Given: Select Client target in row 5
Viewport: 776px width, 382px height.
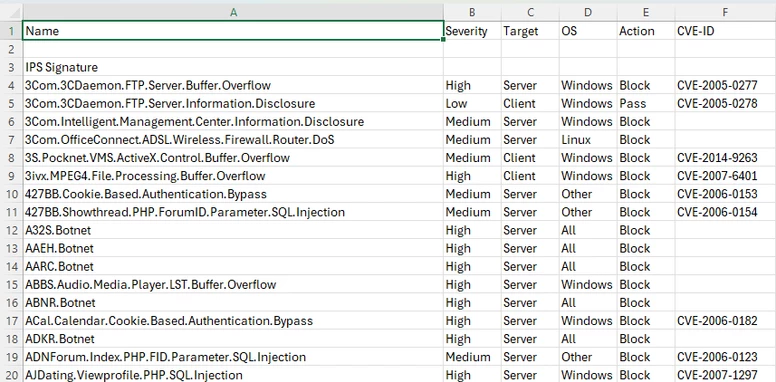Looking at the screenshot, I should coord(530,103).
